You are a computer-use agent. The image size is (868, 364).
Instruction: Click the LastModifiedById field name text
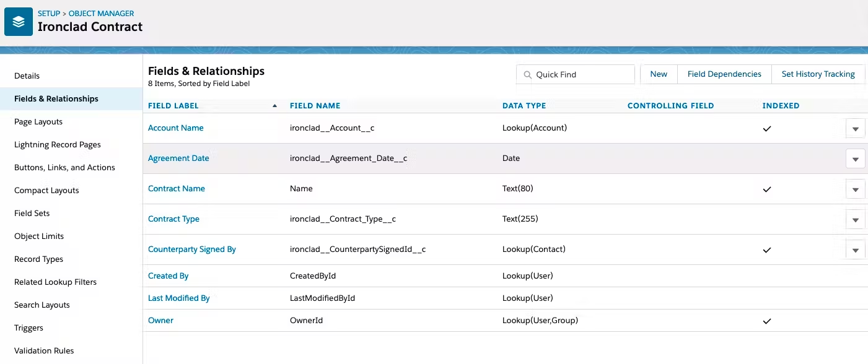322,298
